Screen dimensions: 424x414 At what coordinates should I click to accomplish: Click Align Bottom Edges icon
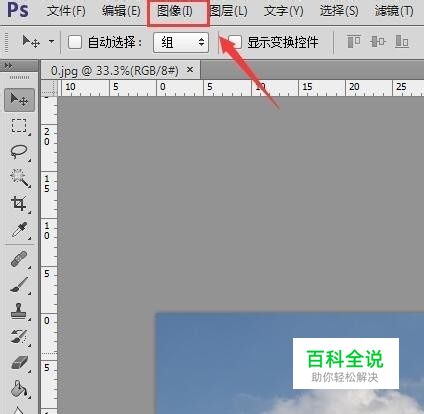point(402,42)
